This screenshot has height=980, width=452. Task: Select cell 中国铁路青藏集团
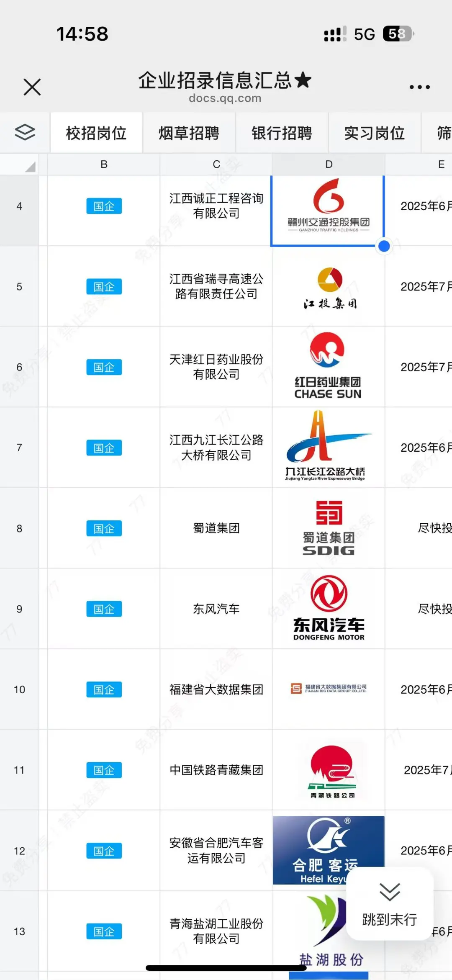[216, 770]
